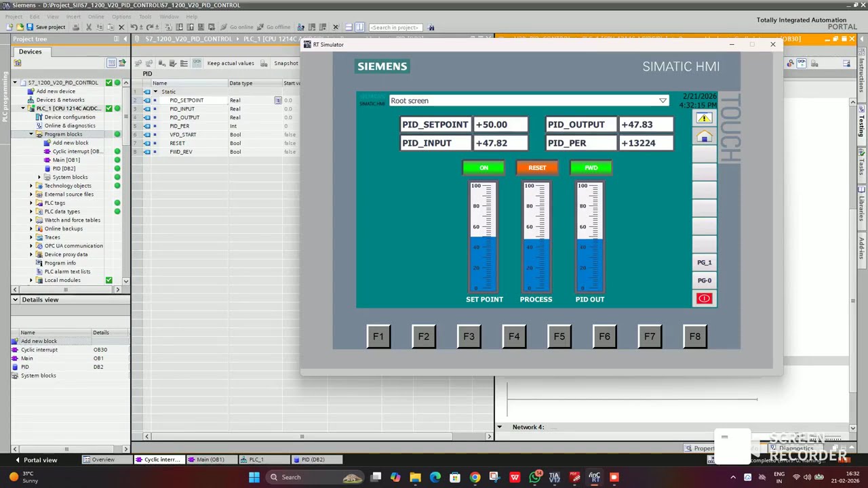Toggle the green ON button in HMI

[483, 167]
